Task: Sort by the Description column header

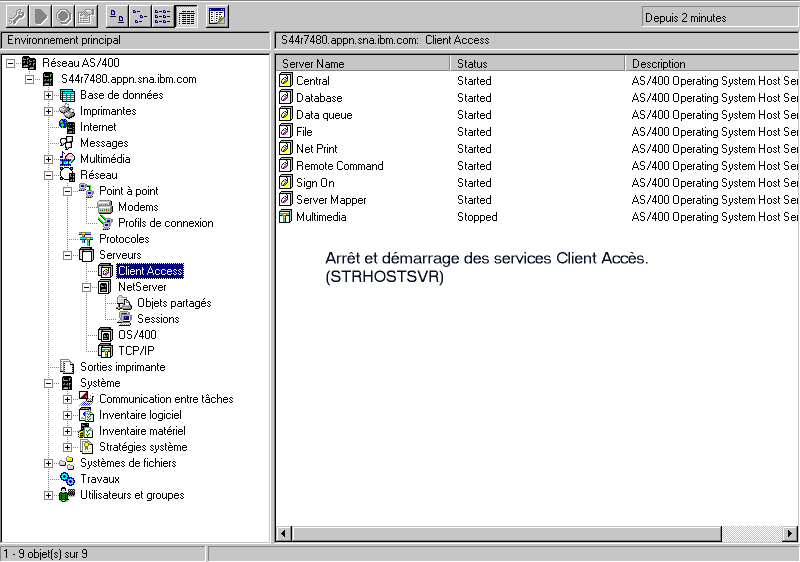Action: [713, 63]
